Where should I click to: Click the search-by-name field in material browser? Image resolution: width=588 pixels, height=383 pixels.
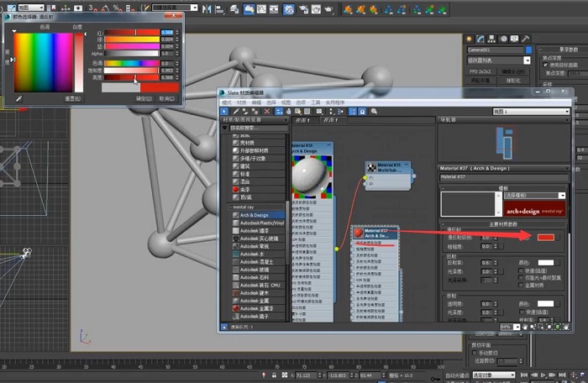(259, 128)
